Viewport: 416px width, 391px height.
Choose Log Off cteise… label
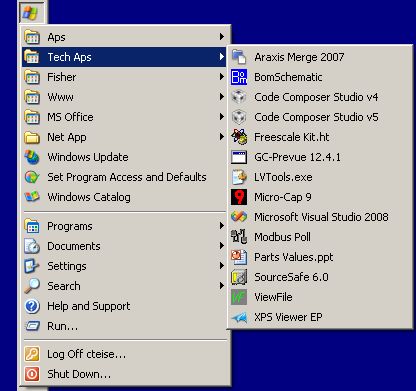(87, 354)
